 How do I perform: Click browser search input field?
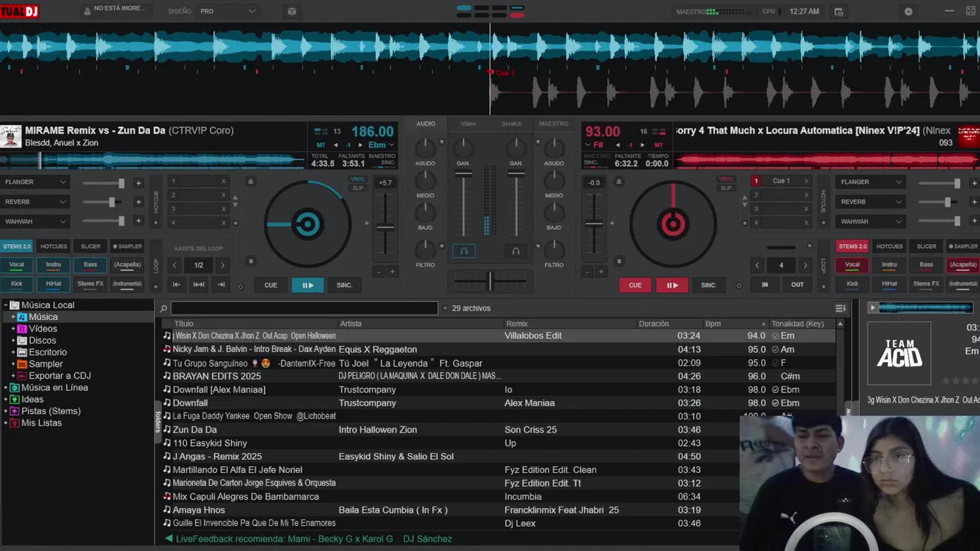pos(304,308)
